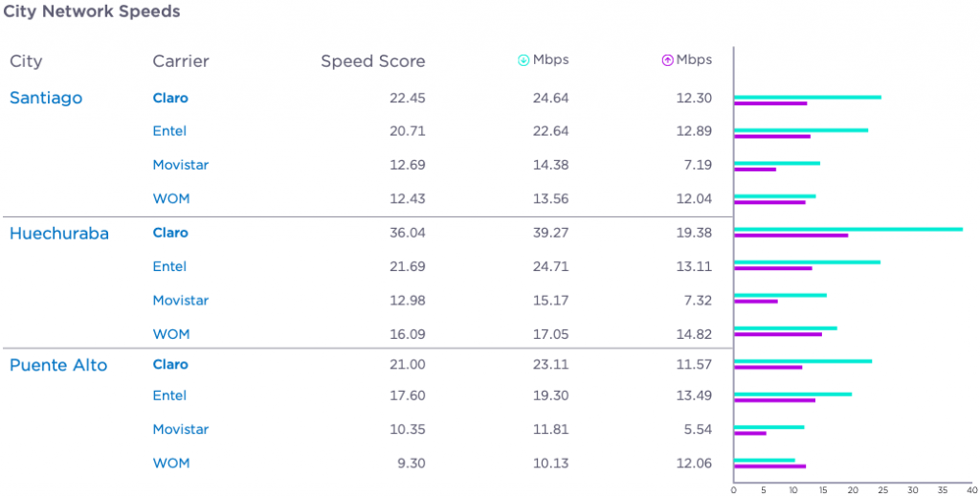Click Huechuraba Claro cyan download bar
Viewport: 980px width, 497px height.
click(848, 229)
